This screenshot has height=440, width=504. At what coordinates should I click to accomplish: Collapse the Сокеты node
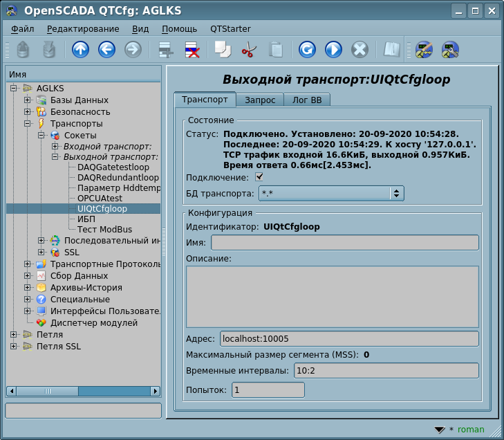41,135
